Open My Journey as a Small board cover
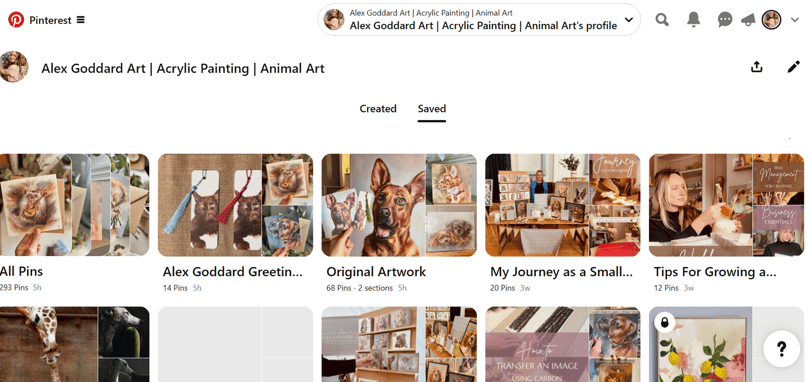 pos(562,205)
